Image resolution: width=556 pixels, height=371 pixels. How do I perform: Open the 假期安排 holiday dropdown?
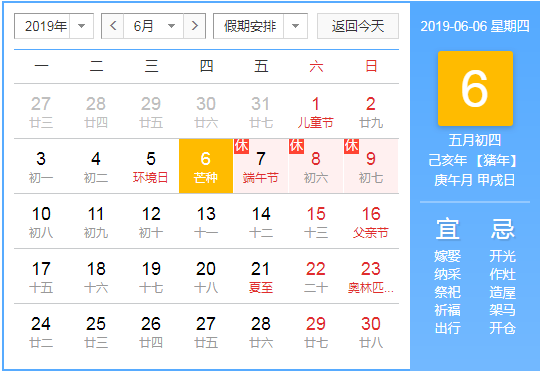260,26
